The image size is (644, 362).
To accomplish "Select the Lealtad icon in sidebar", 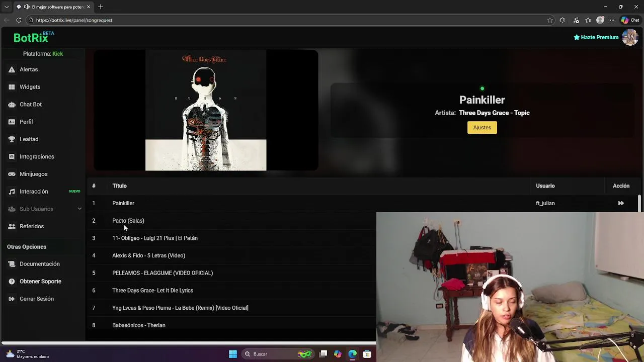I will 12,139.
